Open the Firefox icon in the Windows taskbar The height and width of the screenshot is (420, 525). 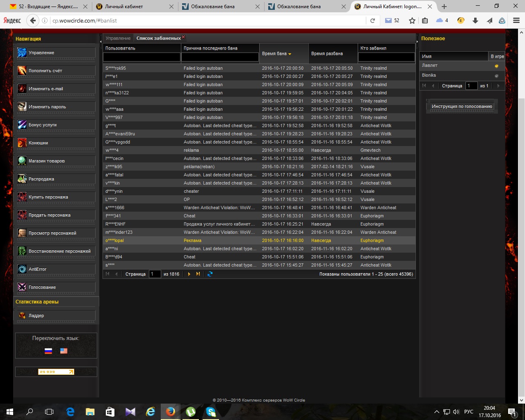coord(171,411)
